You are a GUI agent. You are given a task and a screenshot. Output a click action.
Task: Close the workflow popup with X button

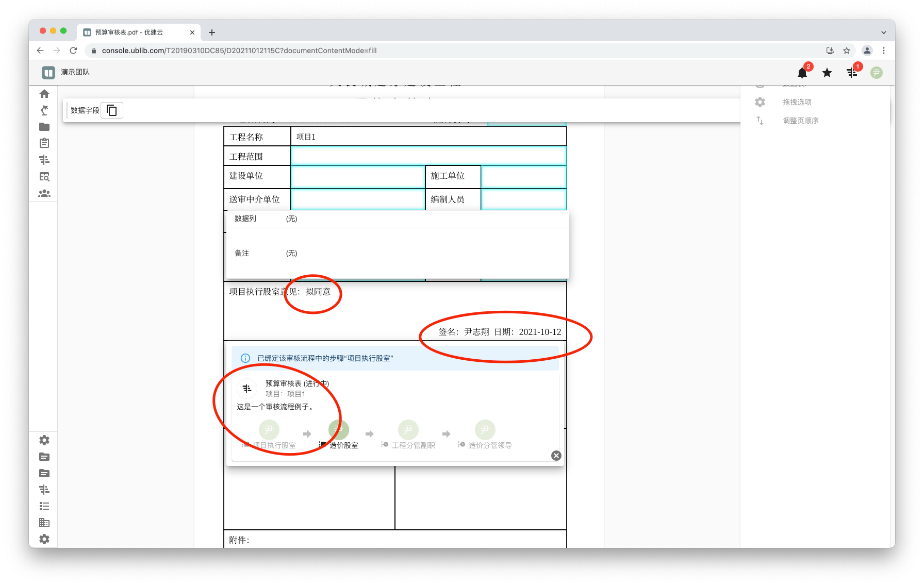pyautogui.click(x=556, y=456)
